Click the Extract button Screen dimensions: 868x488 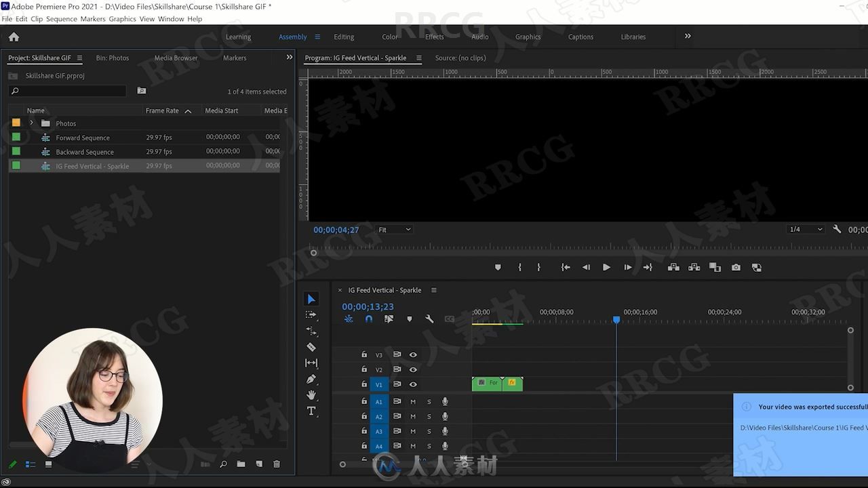(694, 268)
